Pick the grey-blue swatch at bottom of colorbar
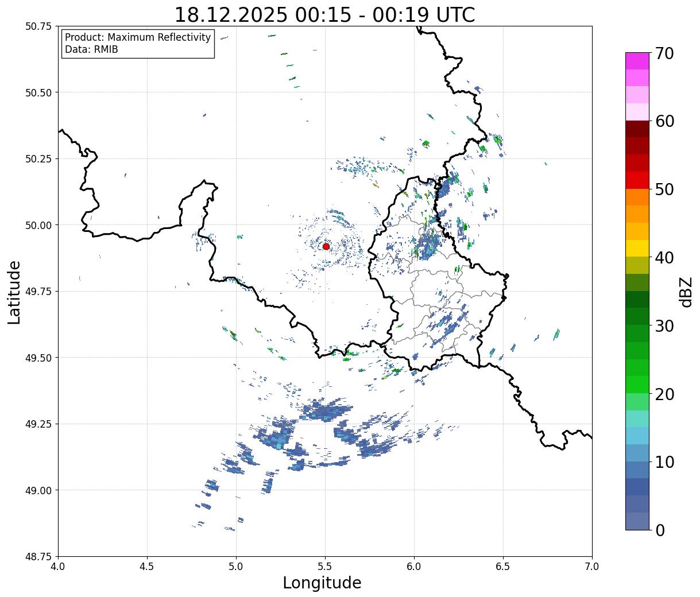The image size is (700, 597). coord(637,521)
